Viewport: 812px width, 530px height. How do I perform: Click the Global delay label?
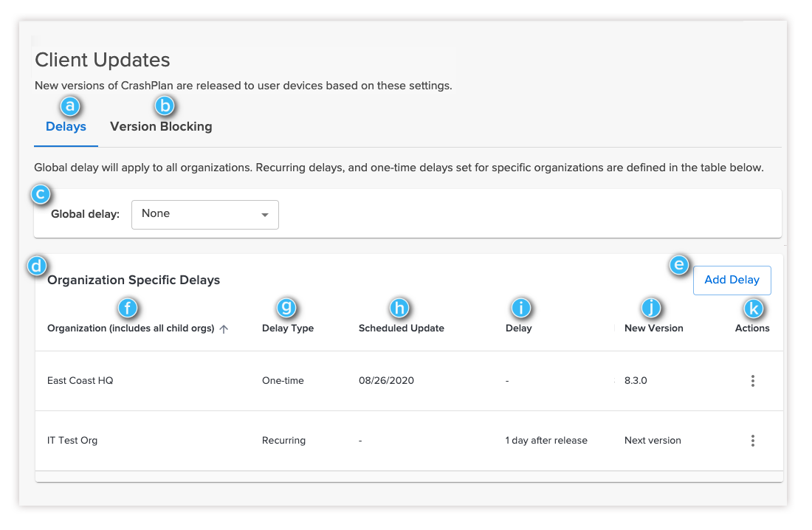click(85, 214)
